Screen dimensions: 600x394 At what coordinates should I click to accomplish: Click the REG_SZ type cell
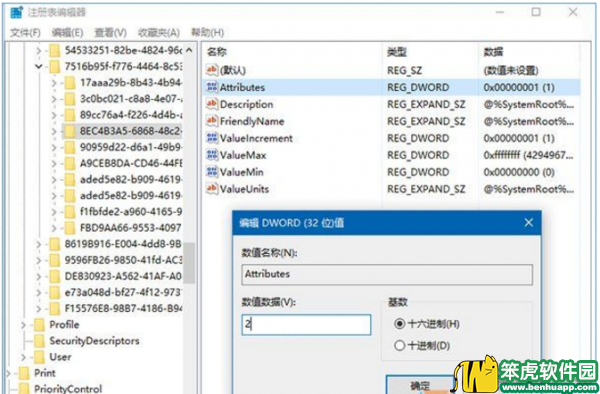(405, 70)
